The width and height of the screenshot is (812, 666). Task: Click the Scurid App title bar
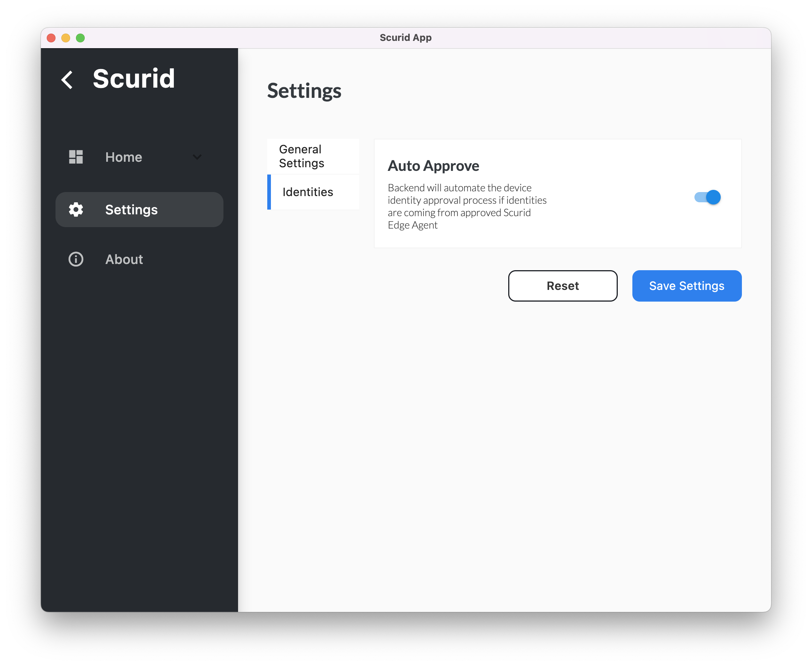[x=405, y=38]
